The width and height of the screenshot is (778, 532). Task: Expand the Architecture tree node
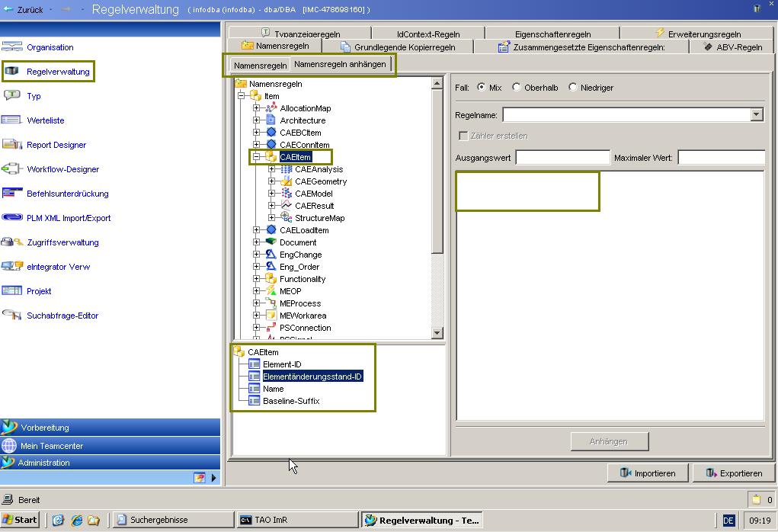point(257,120)
